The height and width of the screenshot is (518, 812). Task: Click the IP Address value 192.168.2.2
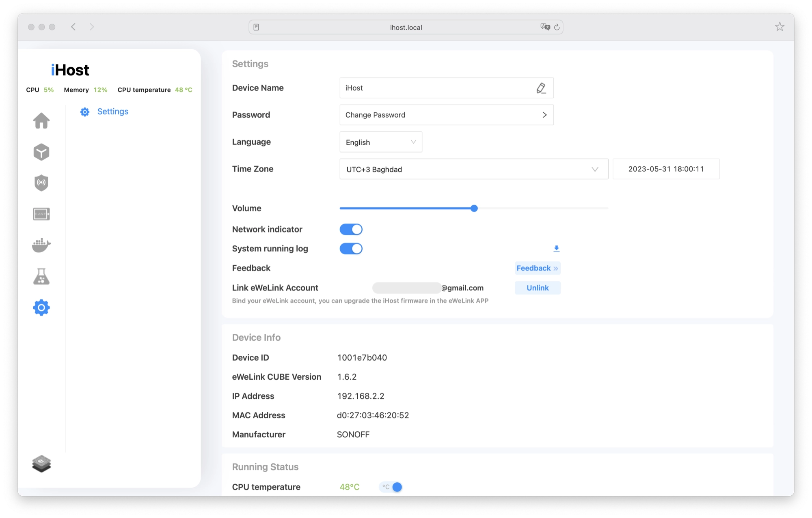point(361,396)
